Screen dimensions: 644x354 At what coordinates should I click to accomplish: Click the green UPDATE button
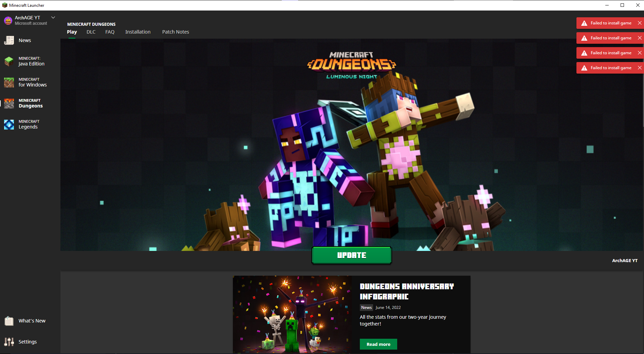click(352, 255)
